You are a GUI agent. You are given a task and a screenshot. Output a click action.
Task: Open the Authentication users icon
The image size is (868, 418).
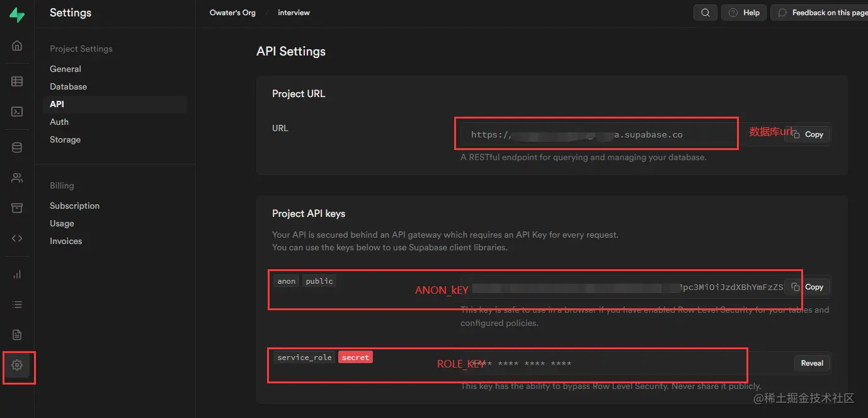17,178
